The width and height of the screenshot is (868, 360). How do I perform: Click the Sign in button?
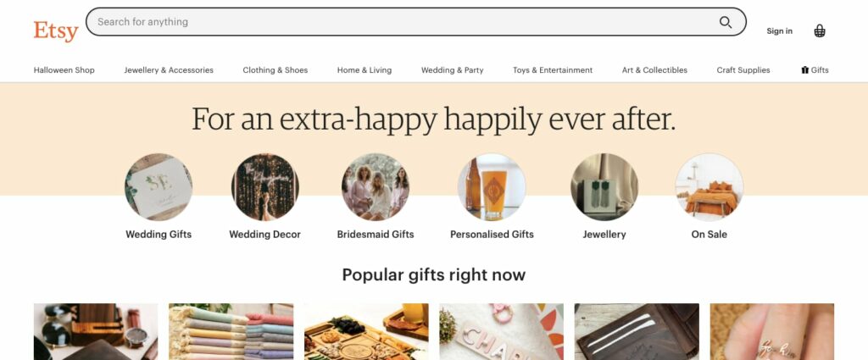point(780,31)
